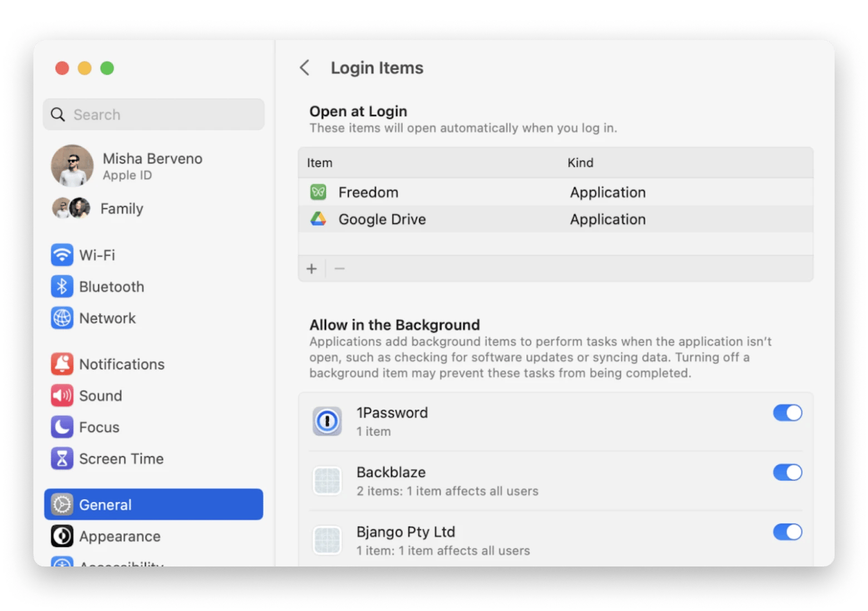Image resolution: width=868 pixels, height=611 pixels.
Task: Click the 1Password label text
Action: 392,413
